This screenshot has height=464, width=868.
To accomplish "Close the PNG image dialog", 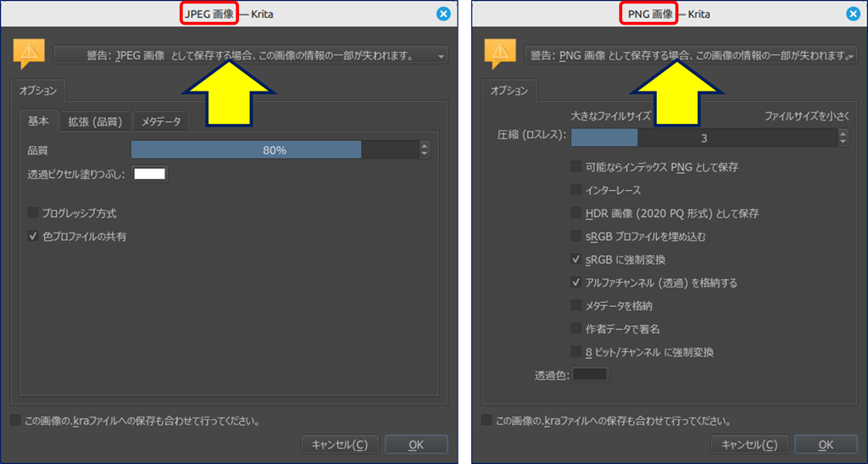I will point(852,14).
